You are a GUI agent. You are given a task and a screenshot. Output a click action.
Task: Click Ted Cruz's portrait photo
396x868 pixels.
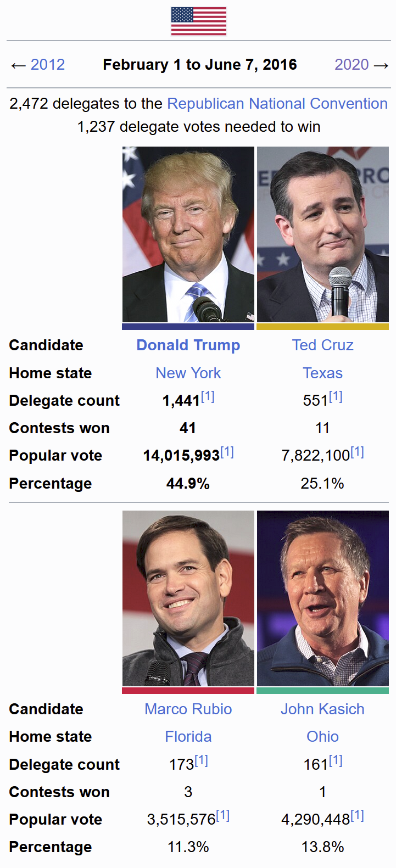coord(323,234)
